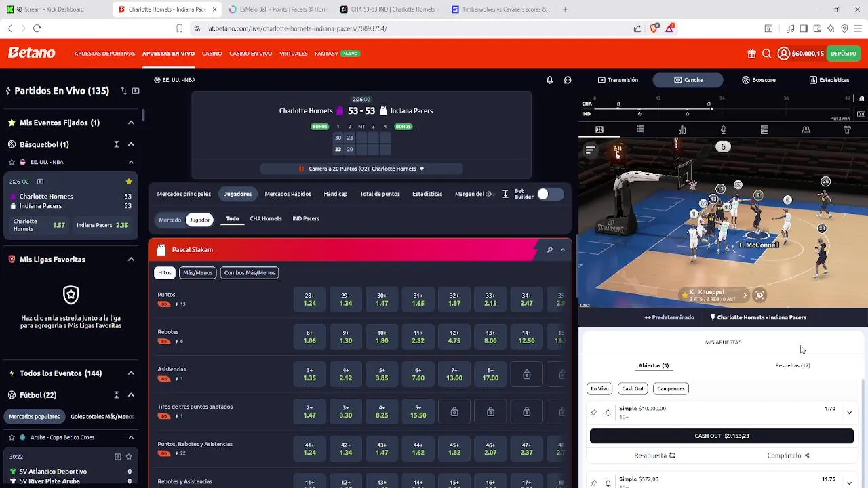
Task: Collapse the Básquetbol (1) section
Action: click(x=131, y=144)
